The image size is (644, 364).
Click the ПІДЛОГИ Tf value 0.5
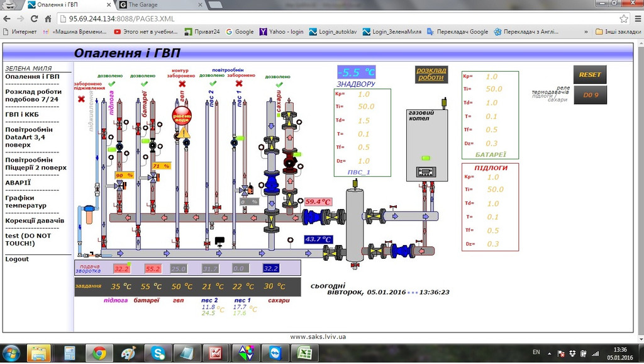(x=493, y=230)
